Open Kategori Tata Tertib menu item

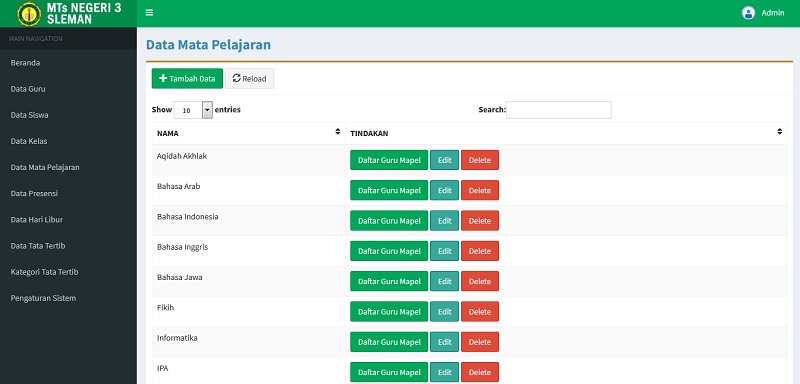[44, 272]
